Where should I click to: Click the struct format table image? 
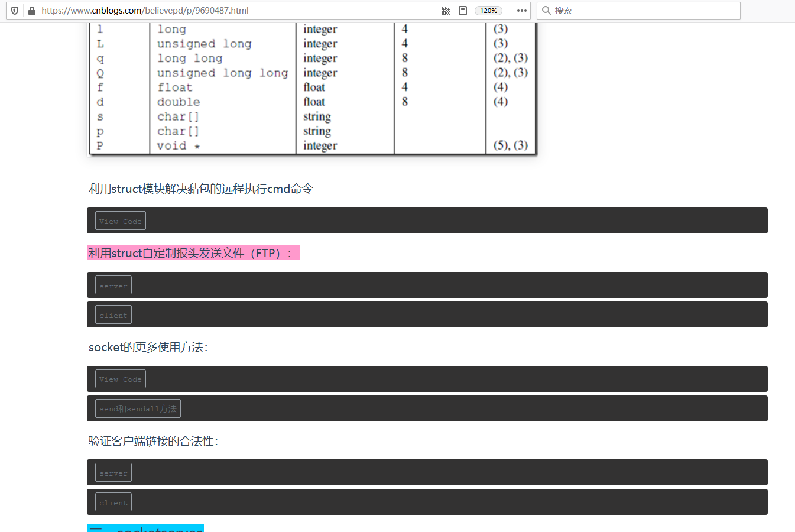(313, 89)
